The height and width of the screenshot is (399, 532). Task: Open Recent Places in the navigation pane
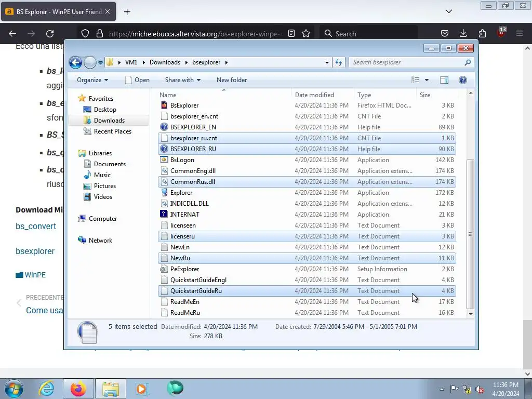click(108, 131)
